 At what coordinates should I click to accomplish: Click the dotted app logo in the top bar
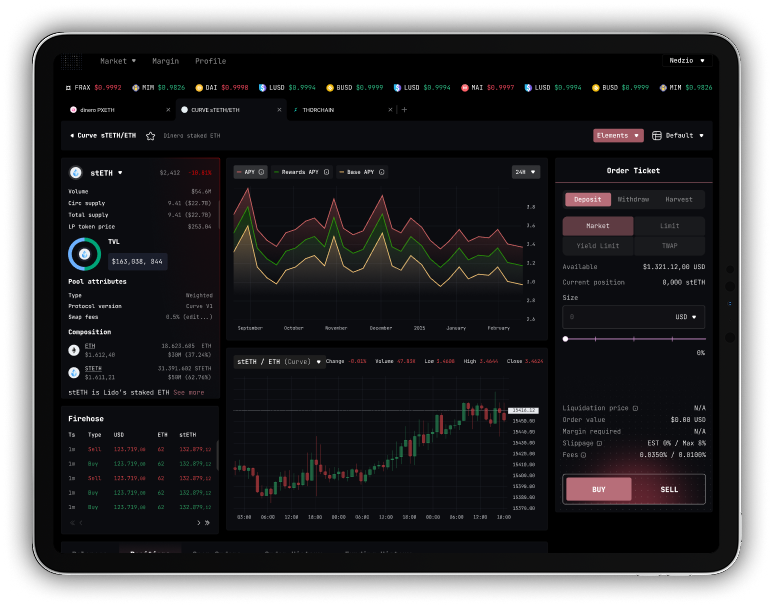click(x=71, y=61)
